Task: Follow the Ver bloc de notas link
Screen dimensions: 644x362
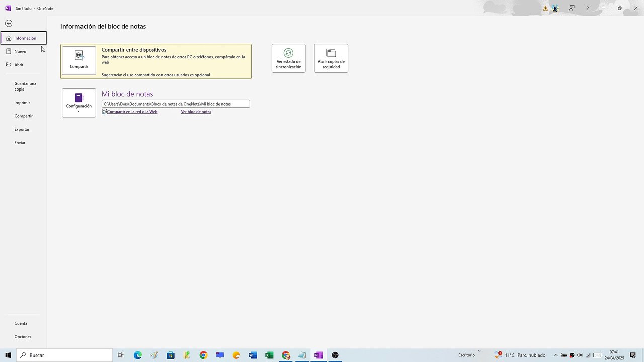Action: click(x=196, y=112)
